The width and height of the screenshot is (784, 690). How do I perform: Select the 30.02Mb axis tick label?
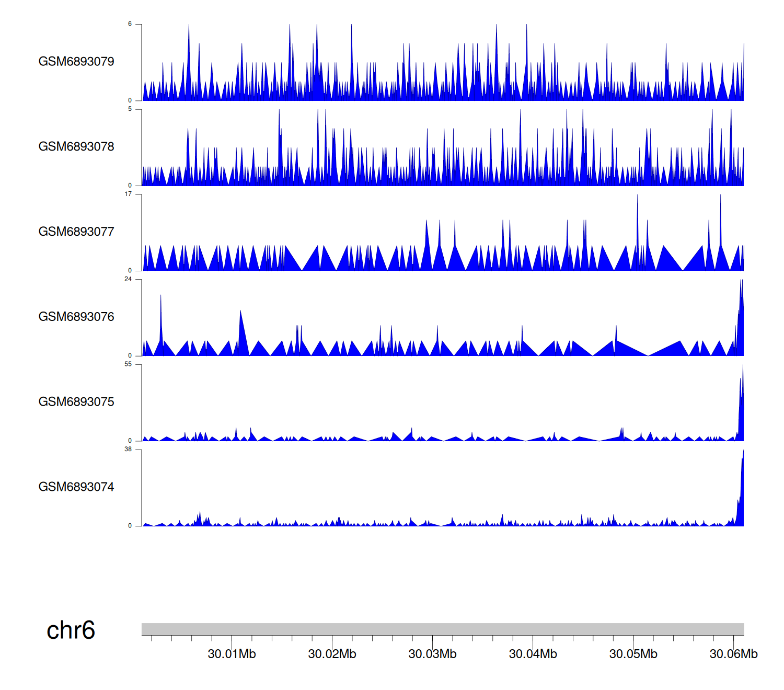(x=332, y=654)
